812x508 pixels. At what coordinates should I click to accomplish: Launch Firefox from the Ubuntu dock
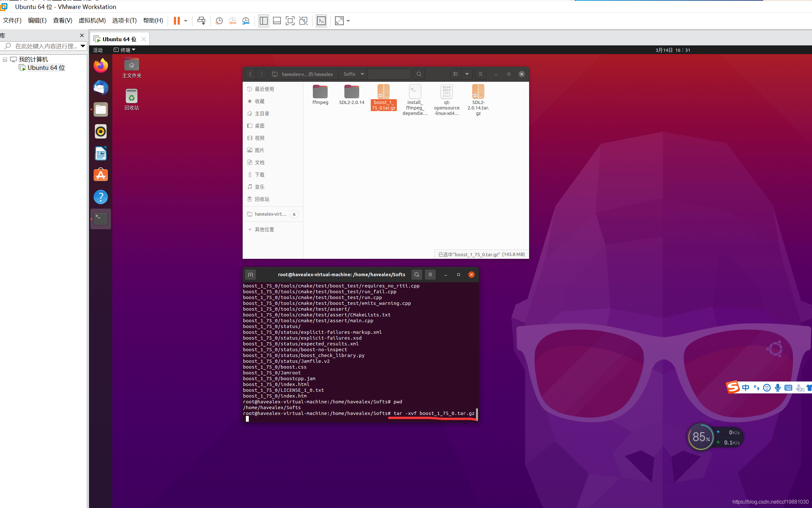click(100, 65)
